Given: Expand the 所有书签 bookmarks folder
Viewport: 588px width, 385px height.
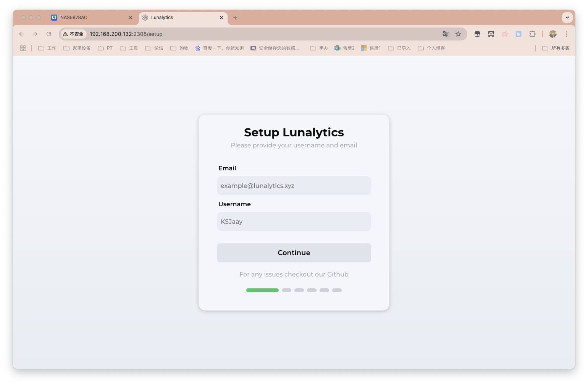Looking at the screenshot, I should (556, 48).
